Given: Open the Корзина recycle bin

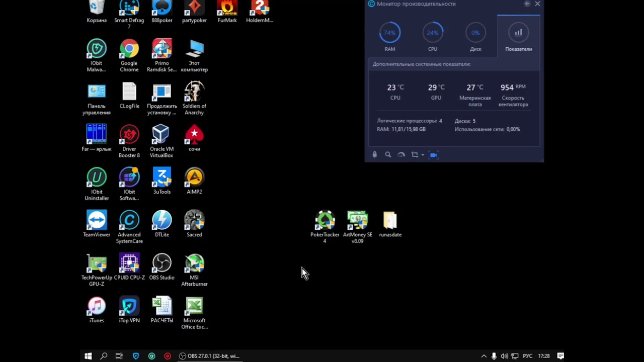Looking at the screenshot, I should (97, 12).
